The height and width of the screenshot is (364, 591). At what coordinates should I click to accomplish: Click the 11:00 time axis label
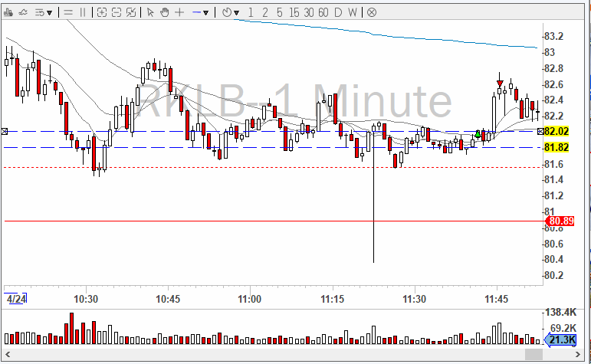pos(250,299)
